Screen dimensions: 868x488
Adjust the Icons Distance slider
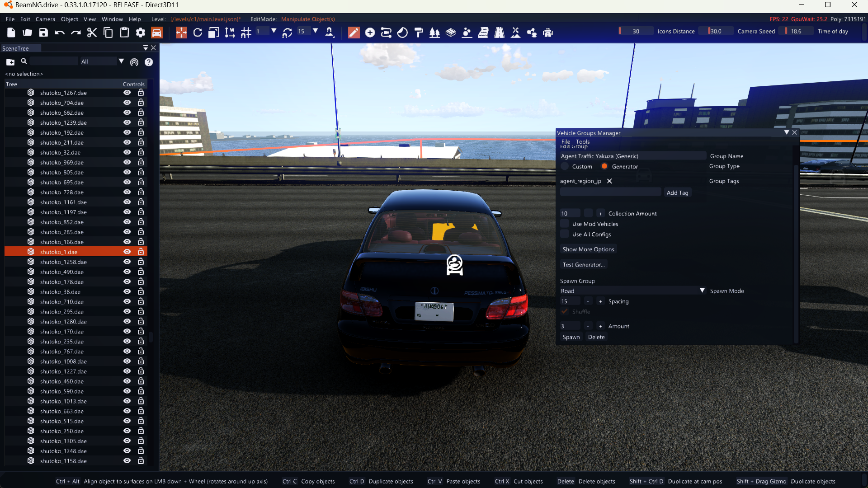point(636,31)
